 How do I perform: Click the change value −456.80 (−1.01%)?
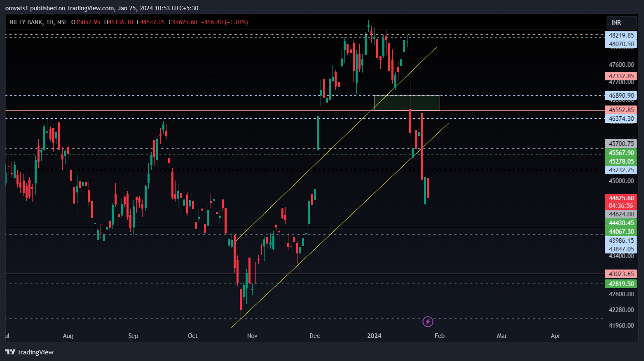(225, 22)
